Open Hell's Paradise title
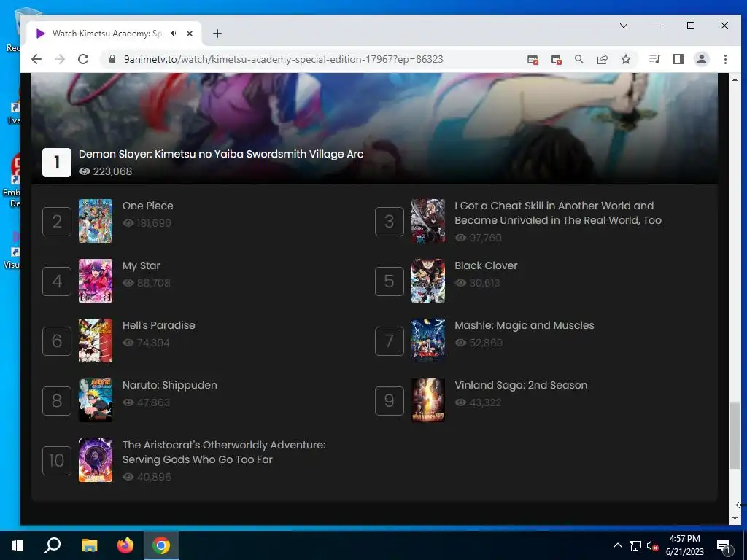Viewport: 747px width, 560px height. point(158,325)
